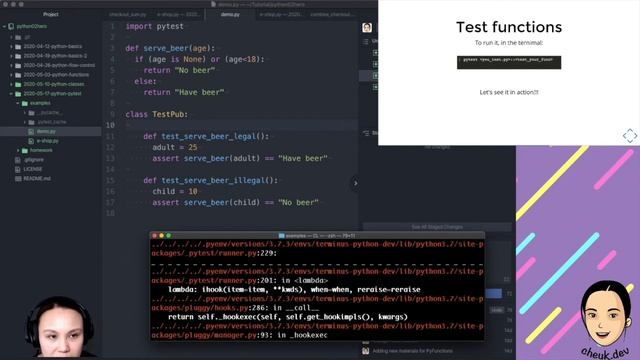Open the combine_checkout tab
Viewport: 640px width, 360px height.
[331, 14]
